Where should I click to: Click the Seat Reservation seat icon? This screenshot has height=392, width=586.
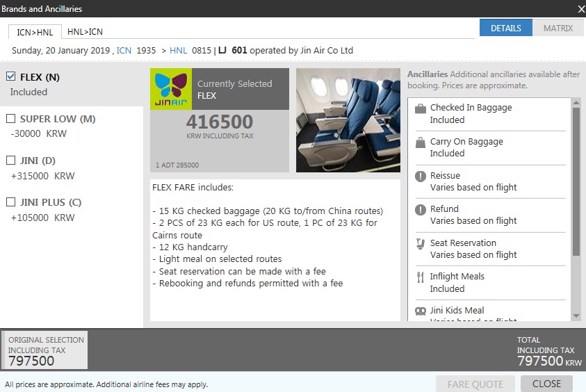[421, 244]
